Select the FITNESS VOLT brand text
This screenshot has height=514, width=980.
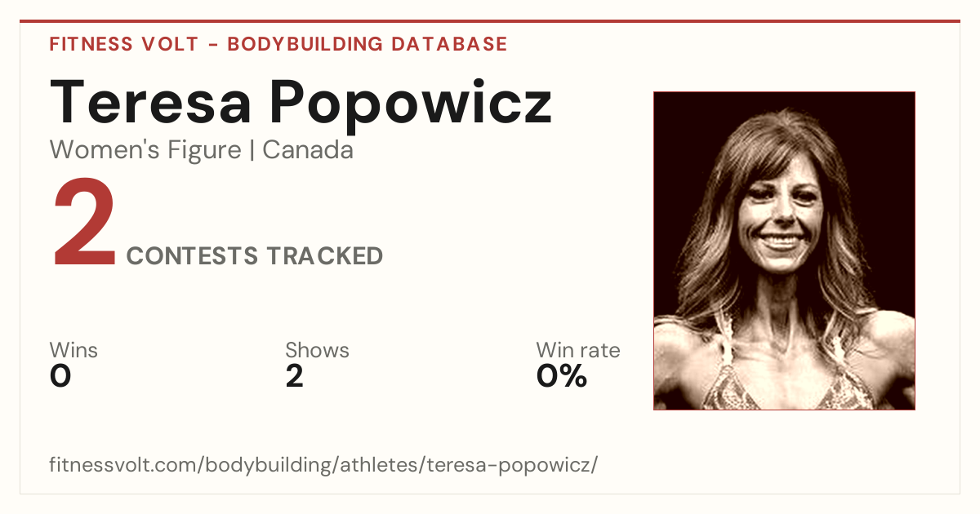(124, 44)
